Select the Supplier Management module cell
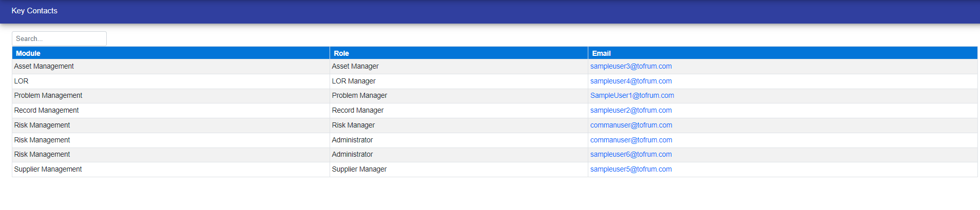Image resolution: width=980 pixels, height=210 pixels. [48, 170]
